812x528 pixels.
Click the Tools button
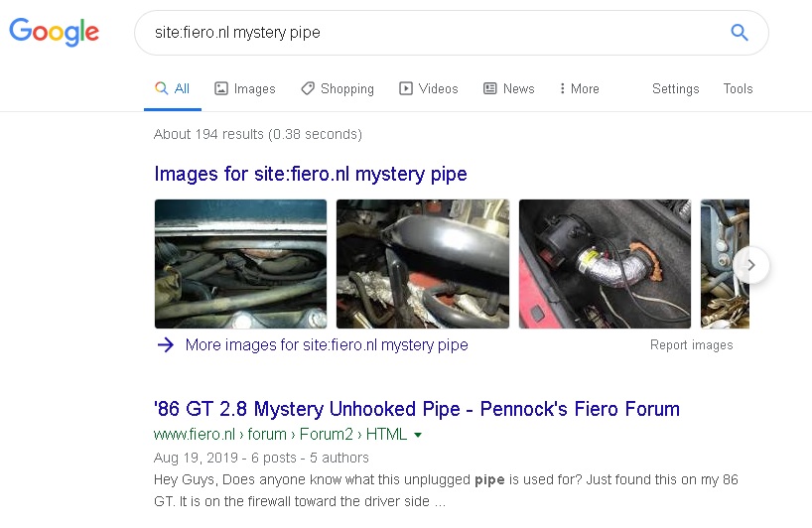pyautogui.click(x=738, y=88)
